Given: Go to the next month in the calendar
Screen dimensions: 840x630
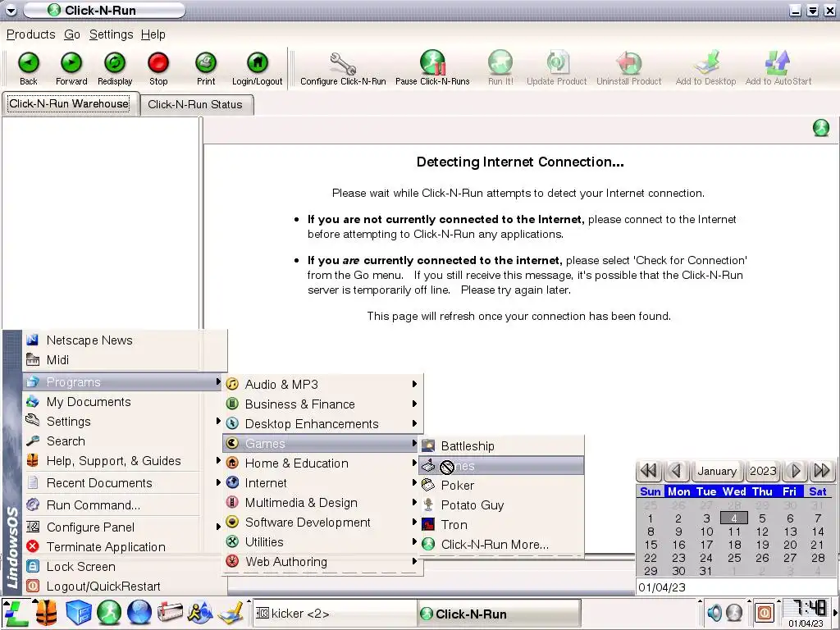Looking at the screenshot, I should click(x=795, y=471).
